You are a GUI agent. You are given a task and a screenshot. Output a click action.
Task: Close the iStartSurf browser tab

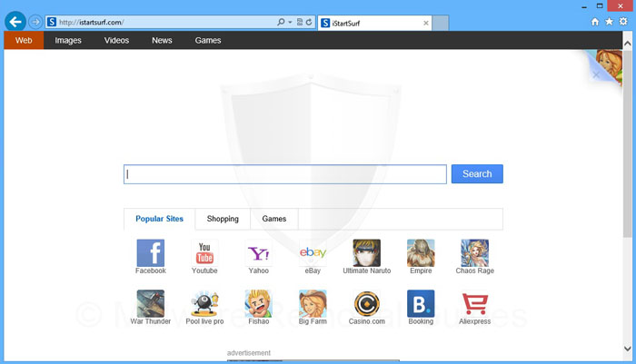(426, 23)
